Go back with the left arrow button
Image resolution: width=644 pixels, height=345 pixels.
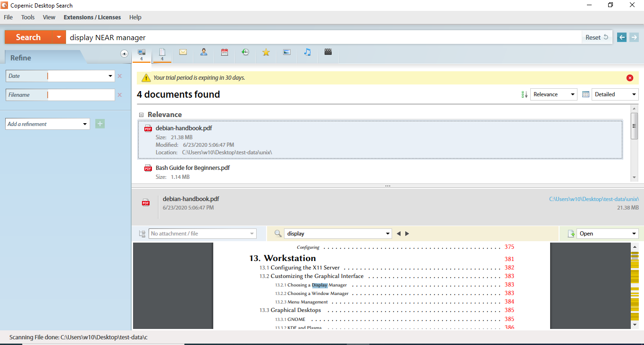(622, 37)
